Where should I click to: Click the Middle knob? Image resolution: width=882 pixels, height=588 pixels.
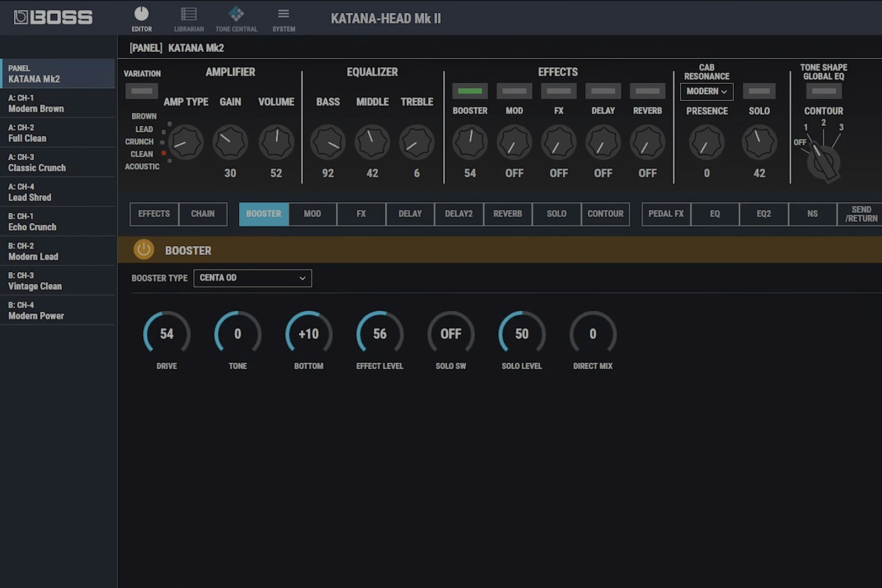pos(372,142)
